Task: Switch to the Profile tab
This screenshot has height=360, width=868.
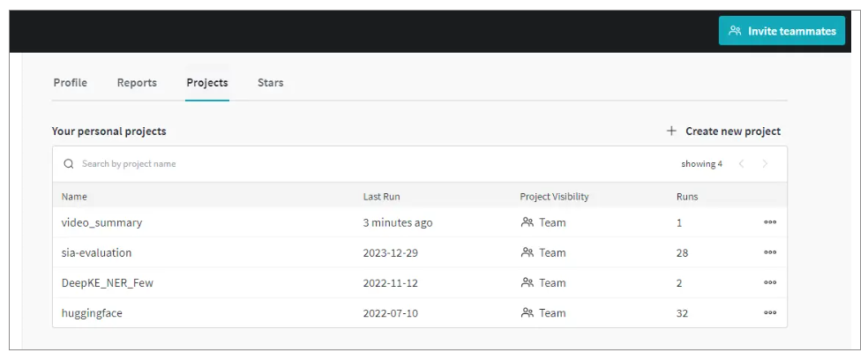Action: point(70,83)
